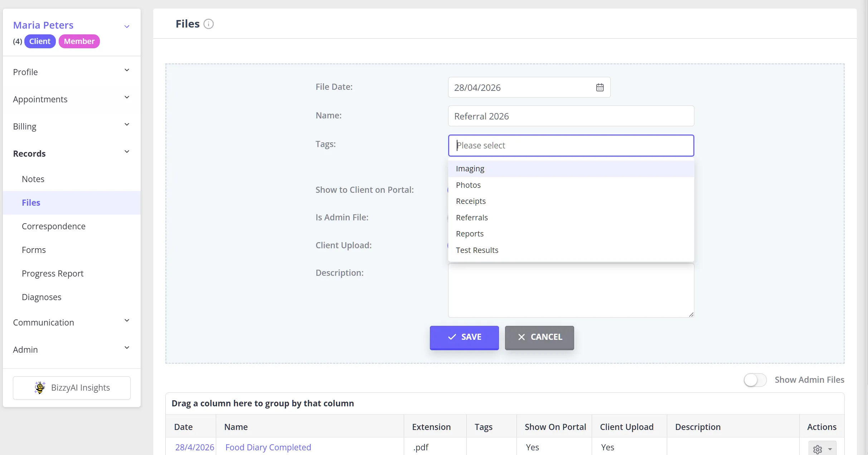Select Imaging tag option
The height and width of the screenshot is (455, 868).
coord(571,168)
